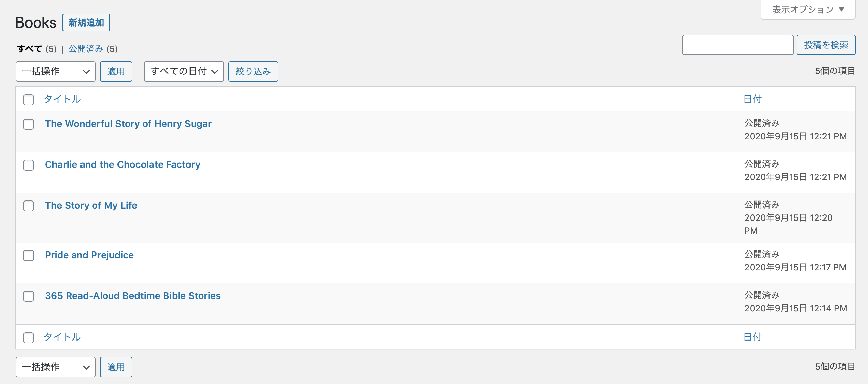
Task: Check the checkbox for Charlie and the Chocolate Factory
Action: tap(29, 165)
